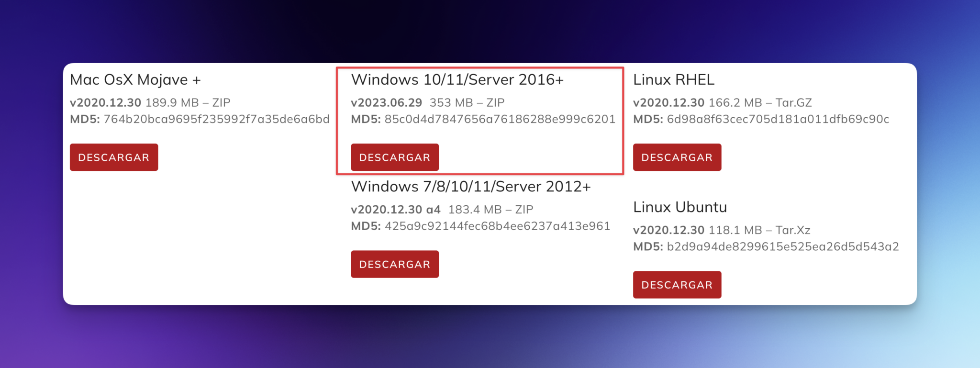
Task: Click the v2020.12.30 a4 version label
Action: click(x=396, y=210)
